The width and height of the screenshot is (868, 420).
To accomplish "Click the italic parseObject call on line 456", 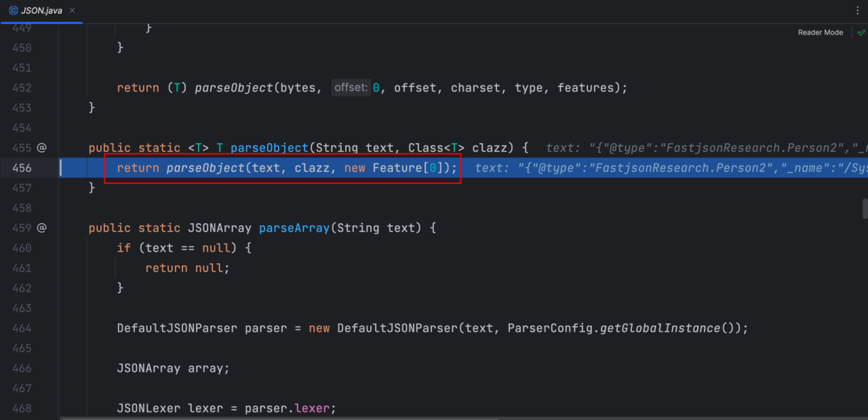I will 205,168.
